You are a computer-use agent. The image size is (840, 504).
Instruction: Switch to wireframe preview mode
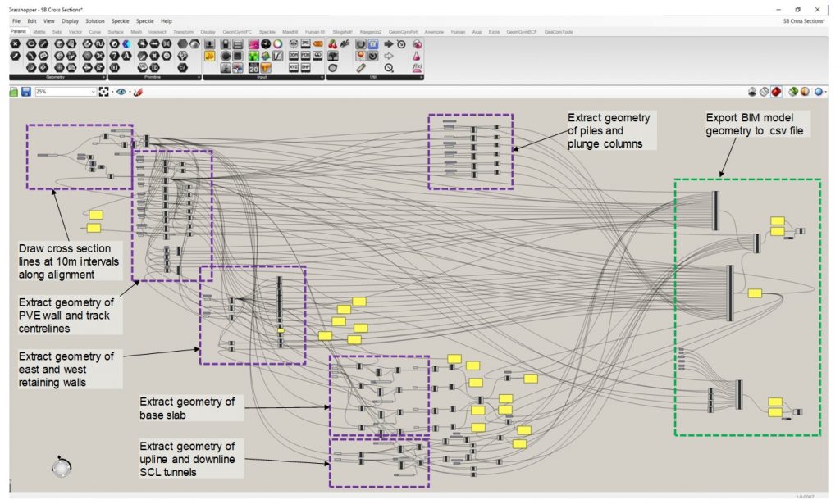pos(764,92)
